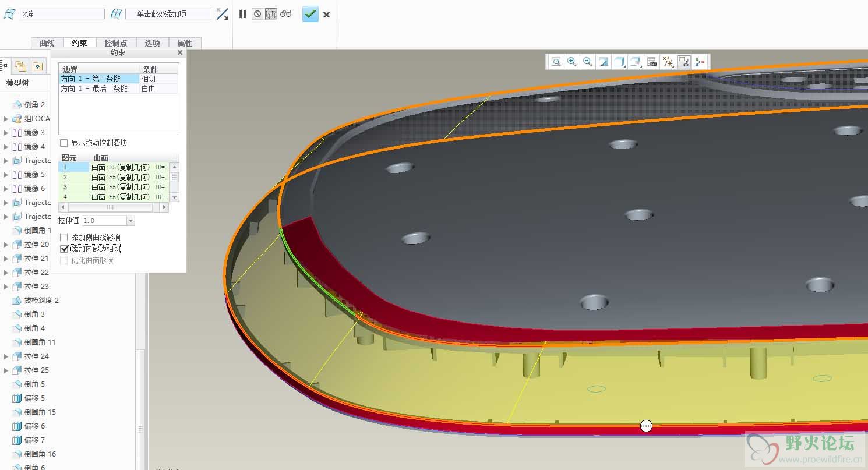Select the 方向 1 - 第一条链 boundary row
The image size is (868, 470).
(99, 79)
